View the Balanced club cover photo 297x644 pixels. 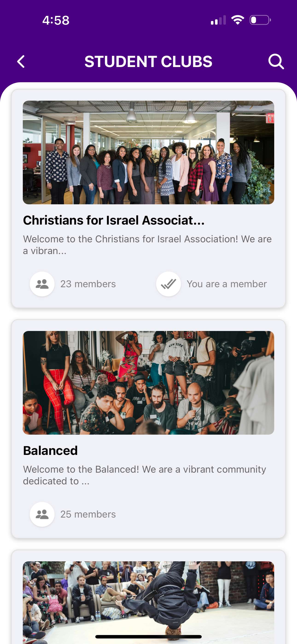point(148,383)
